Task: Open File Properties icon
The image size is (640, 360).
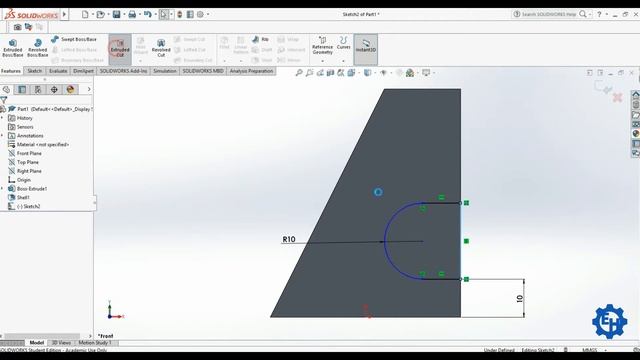Action: click(190, 14)
